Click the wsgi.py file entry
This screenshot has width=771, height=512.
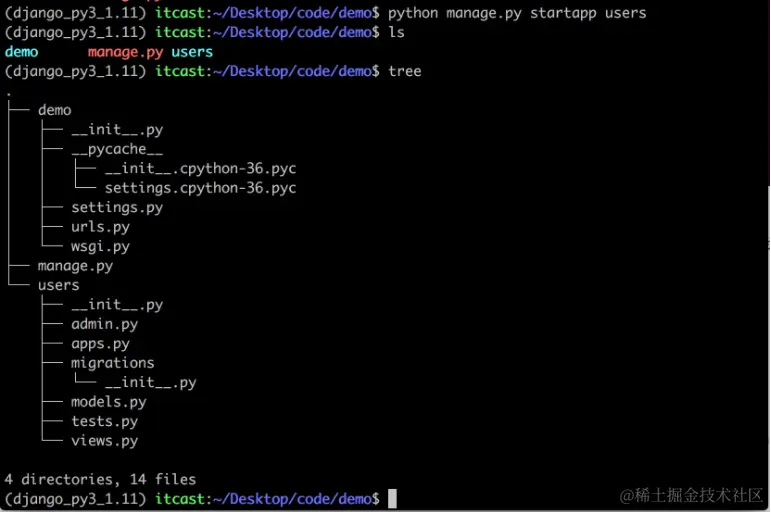click(x=100, y=246)
